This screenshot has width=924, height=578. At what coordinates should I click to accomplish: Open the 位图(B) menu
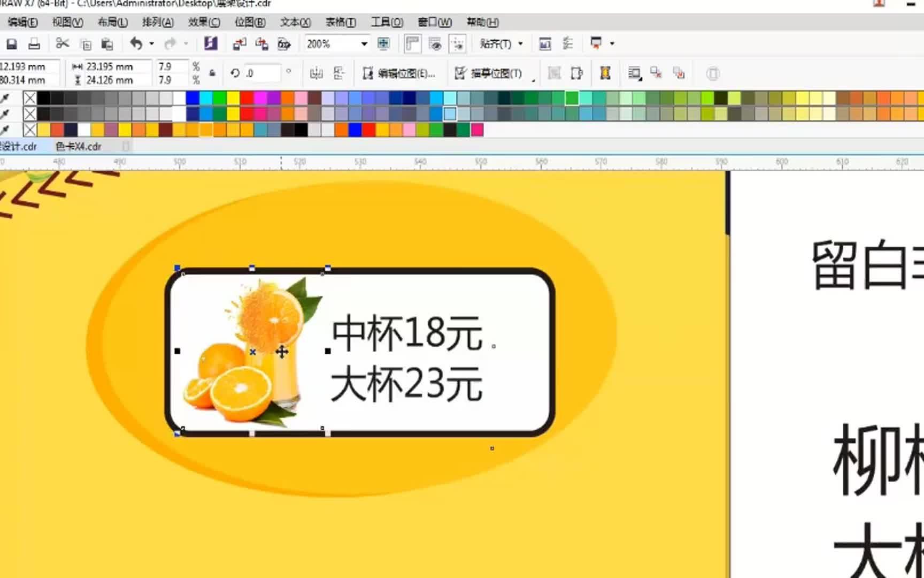250,22
